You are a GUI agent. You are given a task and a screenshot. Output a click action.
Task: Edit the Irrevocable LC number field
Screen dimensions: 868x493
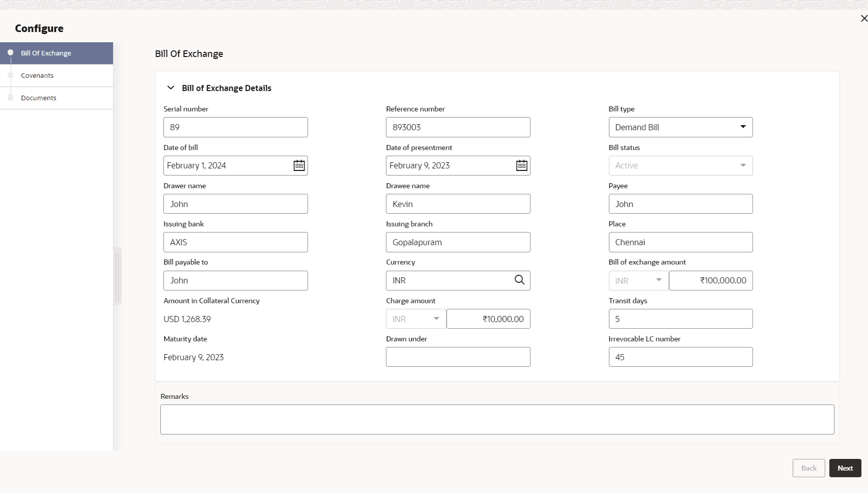681,357
